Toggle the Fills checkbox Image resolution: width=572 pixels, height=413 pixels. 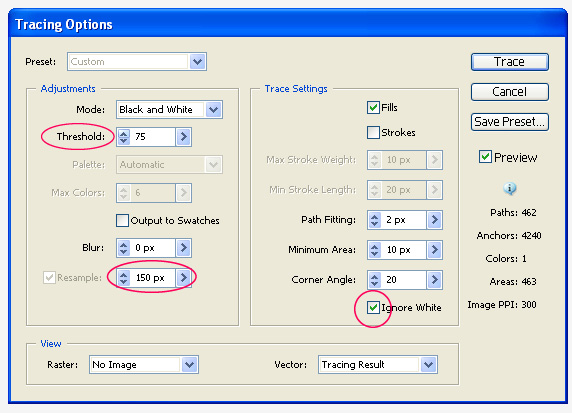click(x=373, y=108)
